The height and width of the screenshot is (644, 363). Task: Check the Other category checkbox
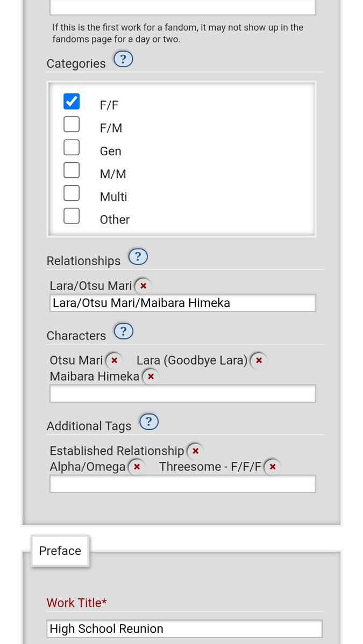pyautogui.click(x=72, y=215)
